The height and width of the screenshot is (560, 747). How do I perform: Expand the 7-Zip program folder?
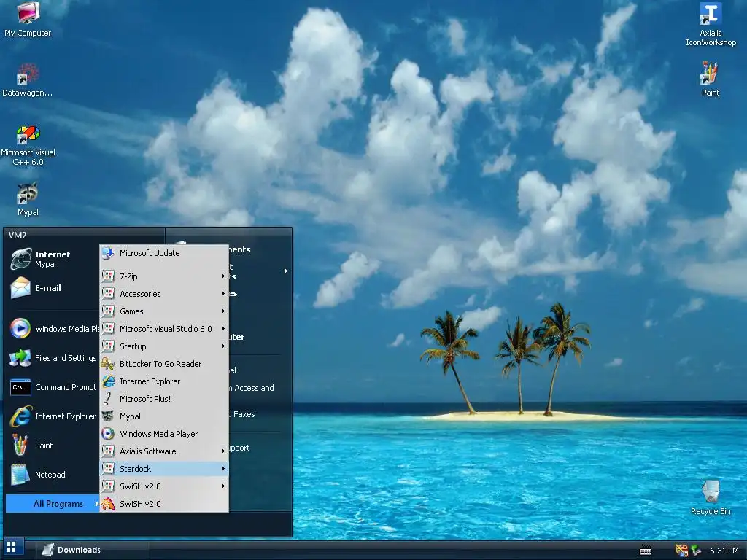click(164, 276)
